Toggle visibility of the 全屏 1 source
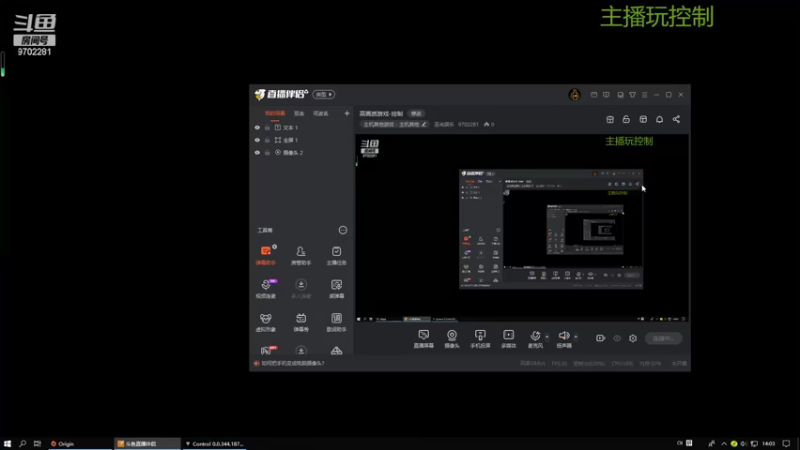The image size is (800, 450). pos(257,140)
